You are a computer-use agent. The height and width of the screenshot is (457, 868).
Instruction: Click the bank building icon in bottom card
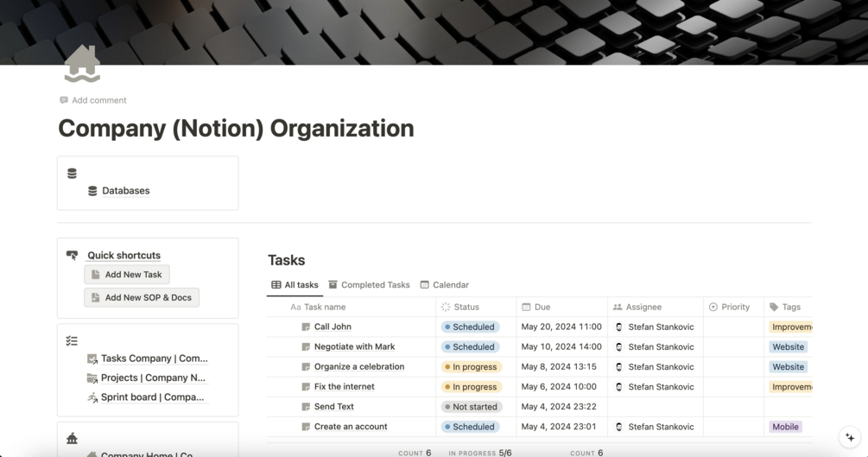pyautogui.click(x=72, y=439)
